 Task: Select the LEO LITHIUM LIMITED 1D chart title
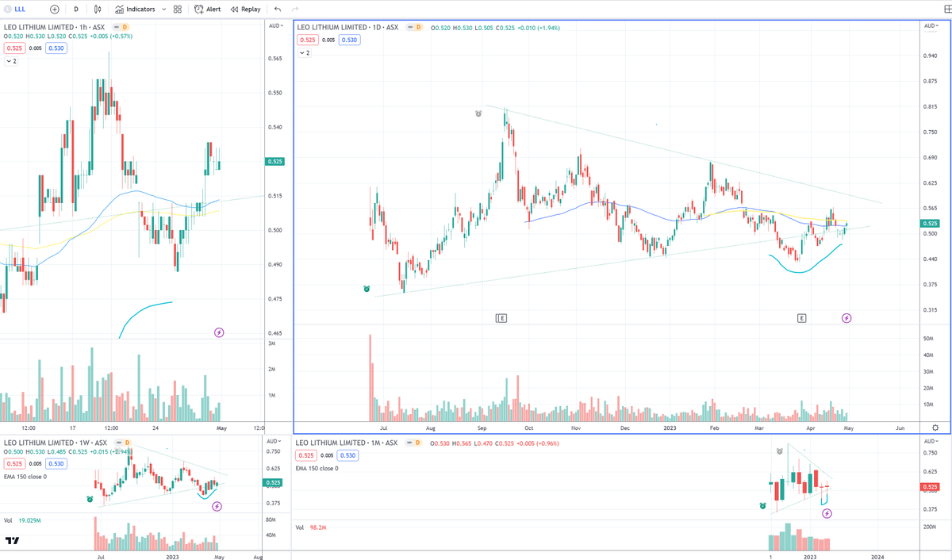(349, 27)
